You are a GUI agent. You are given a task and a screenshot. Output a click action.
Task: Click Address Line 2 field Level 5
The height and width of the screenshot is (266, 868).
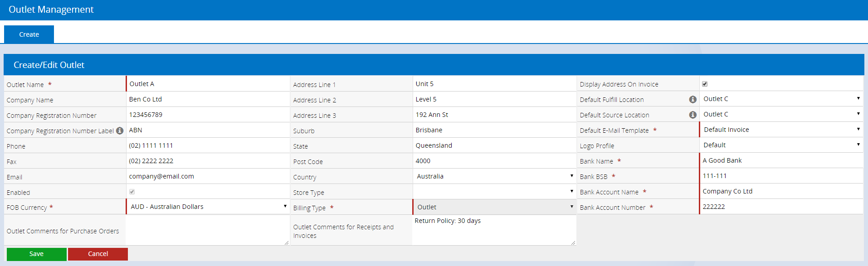[x=494, y=99]
